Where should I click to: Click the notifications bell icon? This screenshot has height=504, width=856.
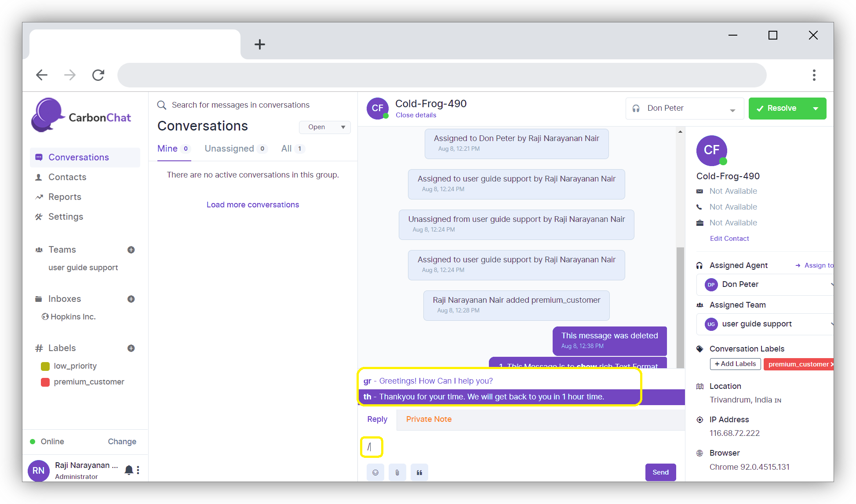(x=129, y=470)
